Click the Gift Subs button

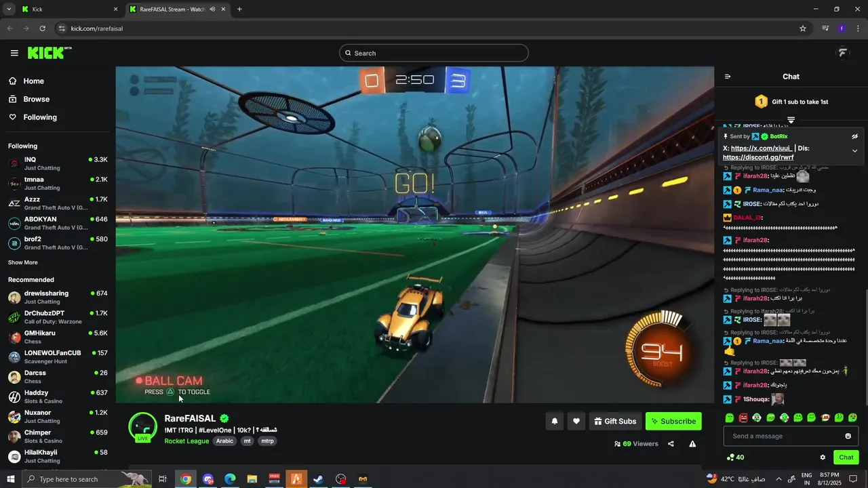pyautogui.click(x=615, y=421)
